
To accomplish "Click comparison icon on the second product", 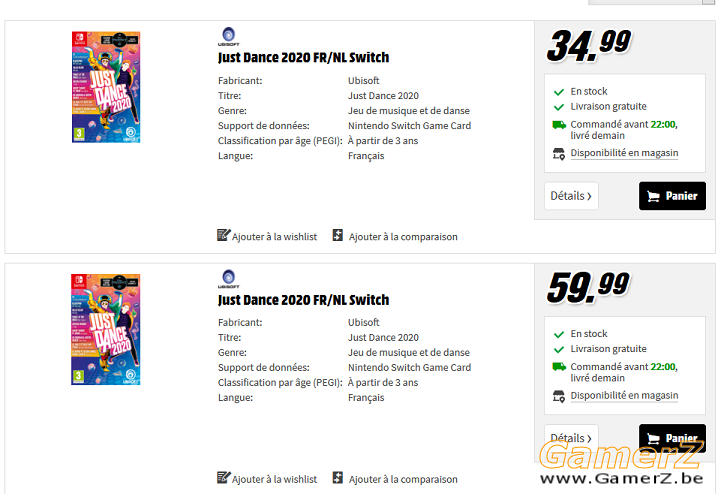I will click(338, 478).
